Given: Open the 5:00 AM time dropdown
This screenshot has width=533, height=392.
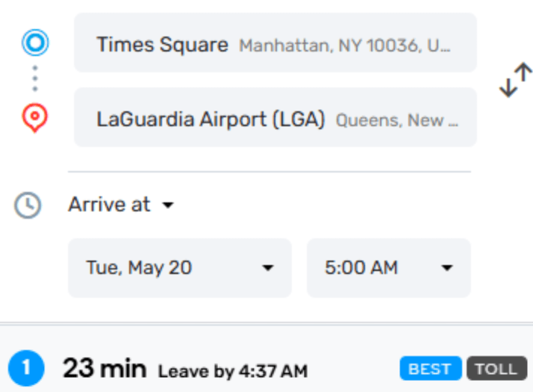Looking at the screenshot, I should 388,268.
